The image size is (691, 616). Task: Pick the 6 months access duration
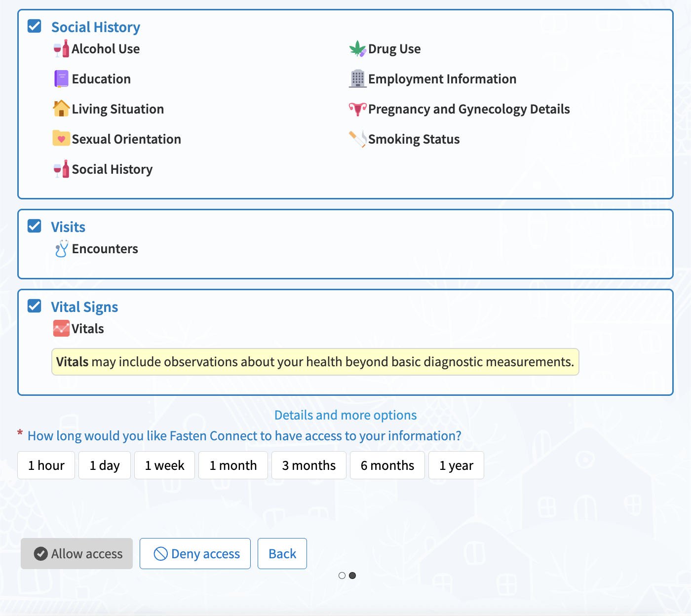point(387,465)
